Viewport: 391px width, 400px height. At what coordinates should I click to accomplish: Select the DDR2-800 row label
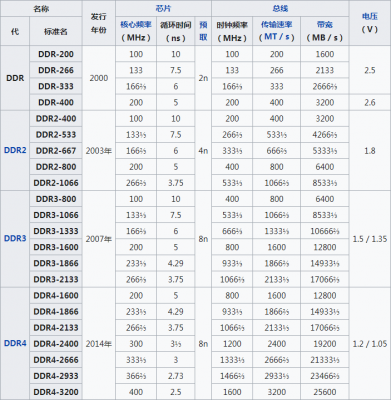(56, 167)
